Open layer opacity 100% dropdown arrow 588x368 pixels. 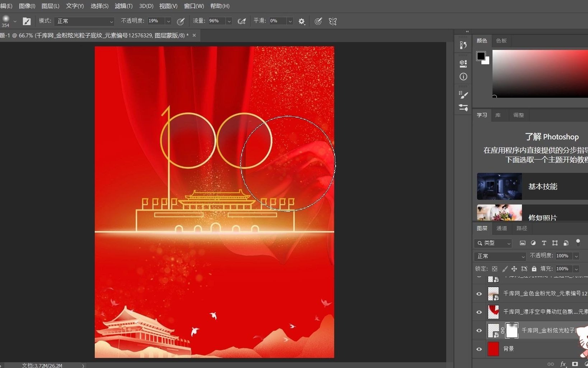coord(576,256)
